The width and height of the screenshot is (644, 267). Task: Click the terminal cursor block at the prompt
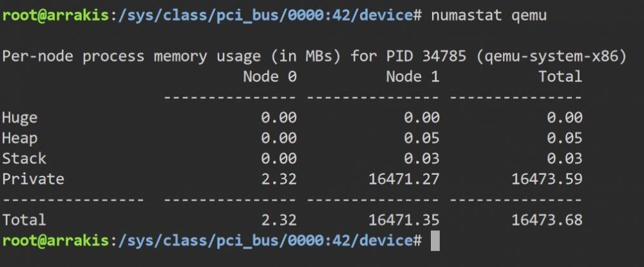coord(435,241)
